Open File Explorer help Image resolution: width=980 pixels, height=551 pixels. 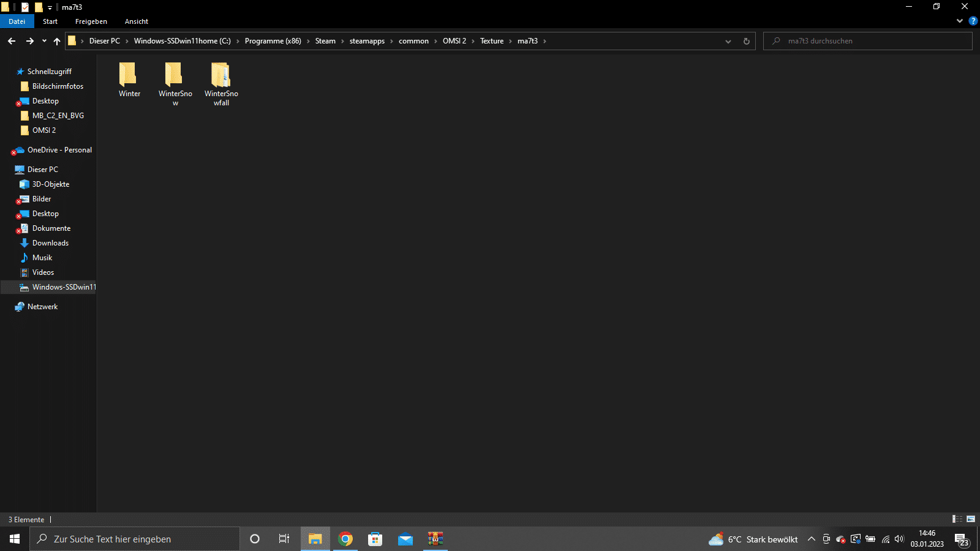coord(973,21)
